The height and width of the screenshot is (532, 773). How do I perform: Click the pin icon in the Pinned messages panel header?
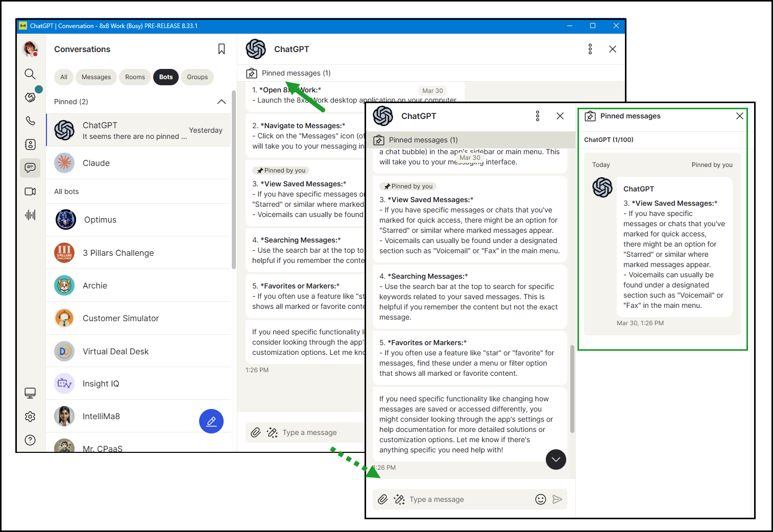pyautogui.click(x=590, y=116)
